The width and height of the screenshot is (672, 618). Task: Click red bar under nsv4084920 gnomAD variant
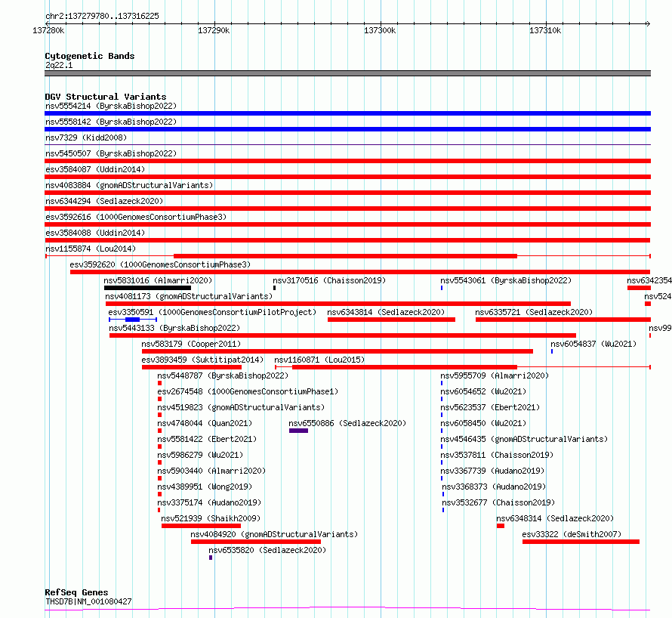point(256,542)
